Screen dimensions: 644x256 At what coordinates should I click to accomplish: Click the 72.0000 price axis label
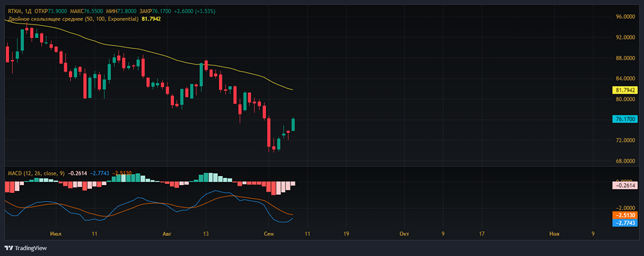(626, 141)
